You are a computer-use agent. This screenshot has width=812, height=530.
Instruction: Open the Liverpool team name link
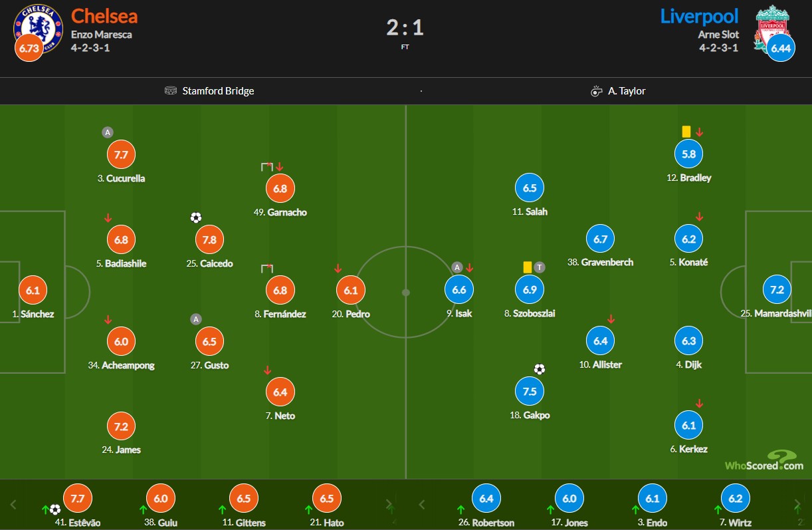click(698, 15)
